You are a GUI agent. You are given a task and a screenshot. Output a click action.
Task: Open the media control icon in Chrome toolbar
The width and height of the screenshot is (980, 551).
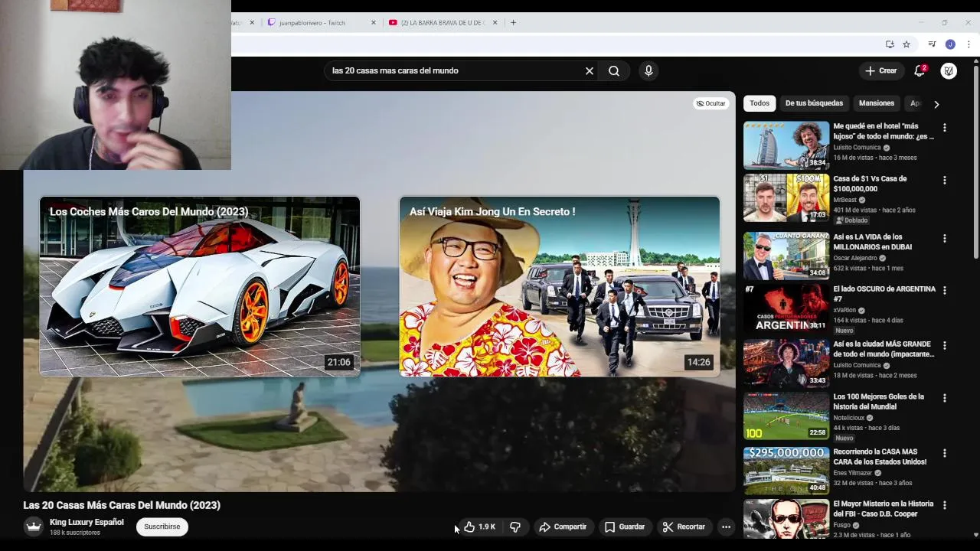click(x=932, y=44)
